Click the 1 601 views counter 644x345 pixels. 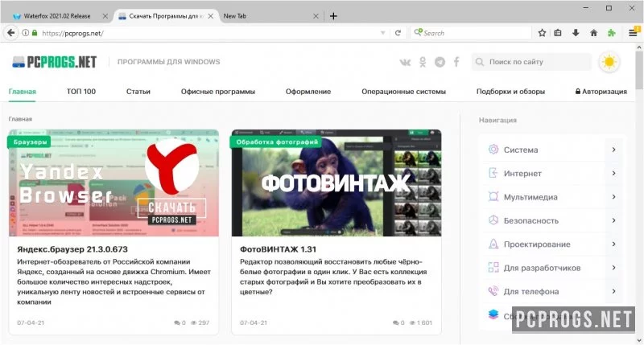[421, 322]
